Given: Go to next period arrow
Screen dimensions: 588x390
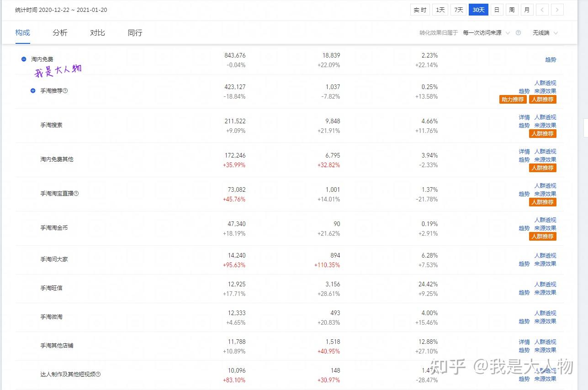Looking at the screenshot, I should (557, 10).
